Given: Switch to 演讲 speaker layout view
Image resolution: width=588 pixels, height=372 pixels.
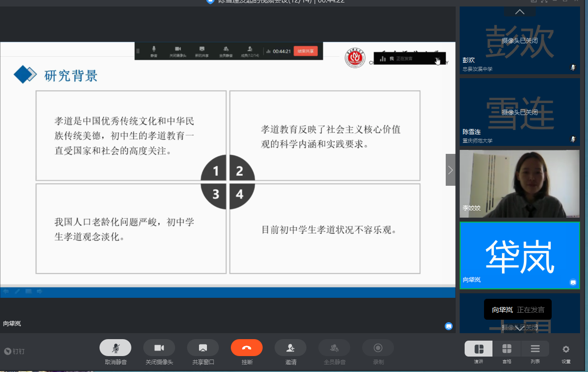Looking at the screenshot, I should (x=479, y=349).
